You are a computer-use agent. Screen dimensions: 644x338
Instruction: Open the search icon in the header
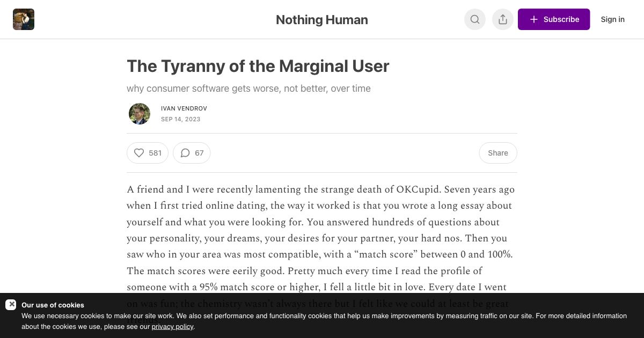(475, 19)
